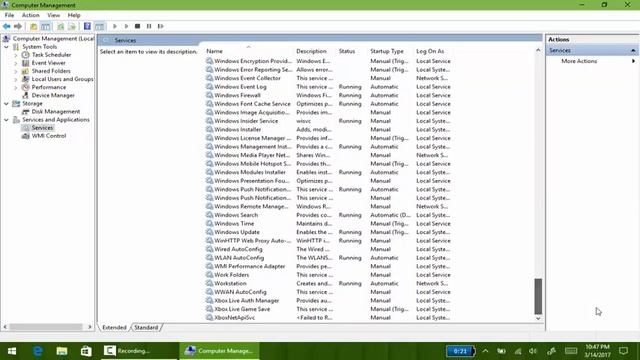Click the Refresh toolbar icon
The height and width of the screenshot is (360, 640).
point(60,26)
